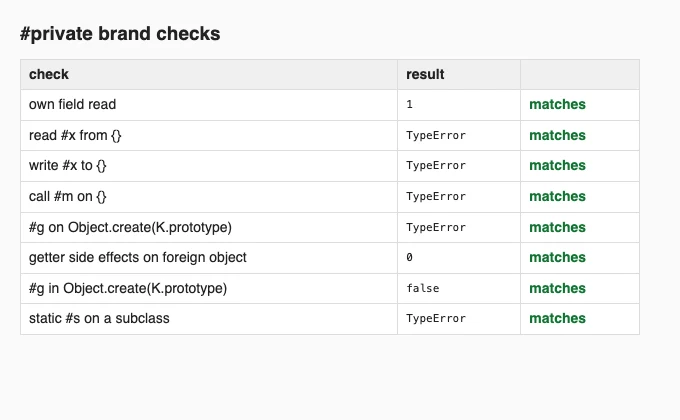Click 'matches' in 'write #x to {}' row
This screenshot has width=680, height=420.
coord(557,165)
